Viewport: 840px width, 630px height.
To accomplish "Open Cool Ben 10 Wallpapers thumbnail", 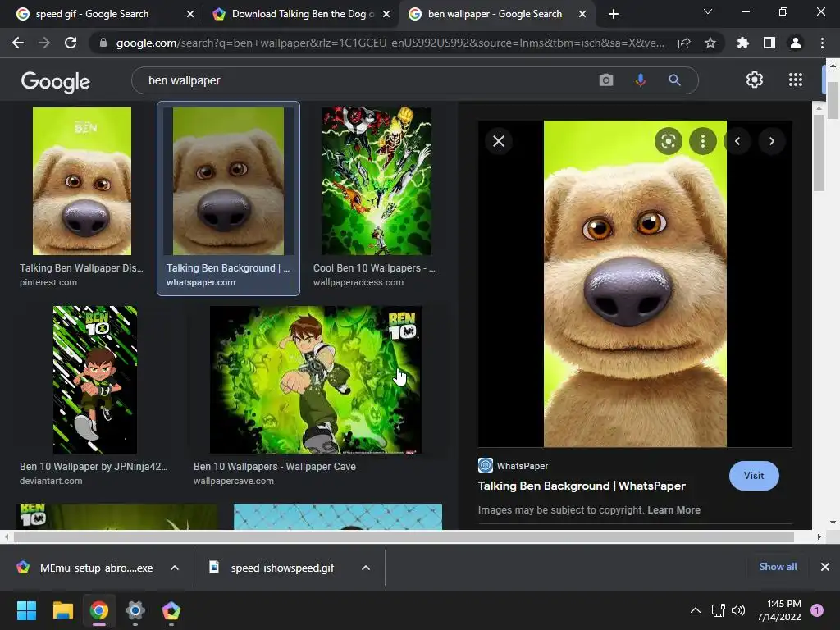I will [376, 181].
